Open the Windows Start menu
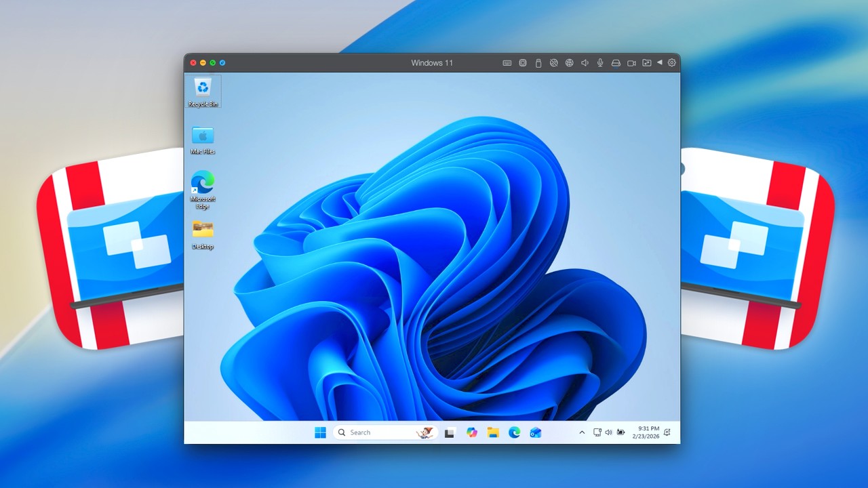Viewport: 868px width, 488px height. pos(320,432)
